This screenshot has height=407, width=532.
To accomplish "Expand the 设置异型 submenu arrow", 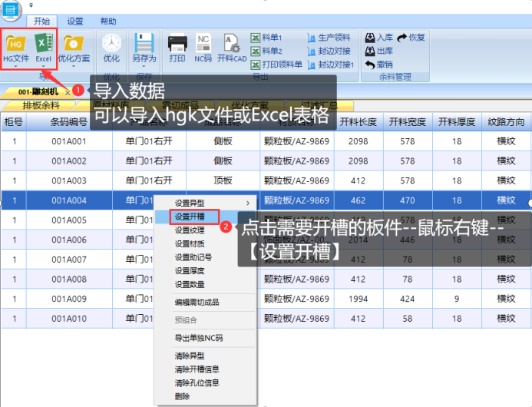I will 248,203.
